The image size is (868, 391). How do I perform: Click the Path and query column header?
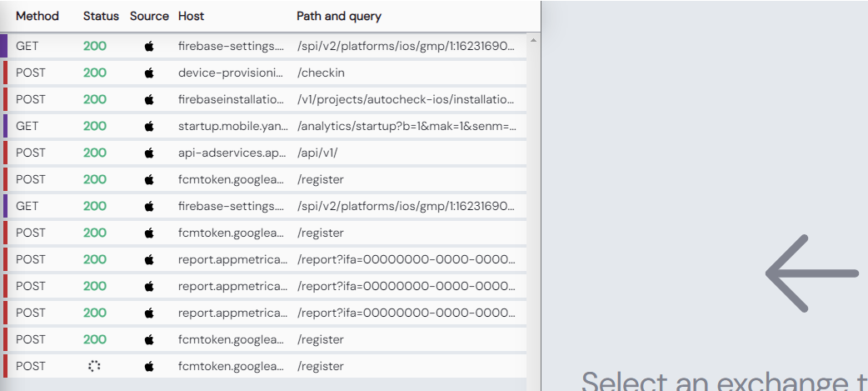(x=339, y=16)
